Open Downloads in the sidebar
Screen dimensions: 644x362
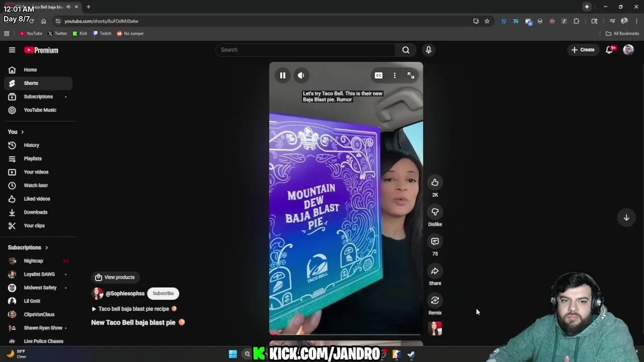(x=38, y=212)
